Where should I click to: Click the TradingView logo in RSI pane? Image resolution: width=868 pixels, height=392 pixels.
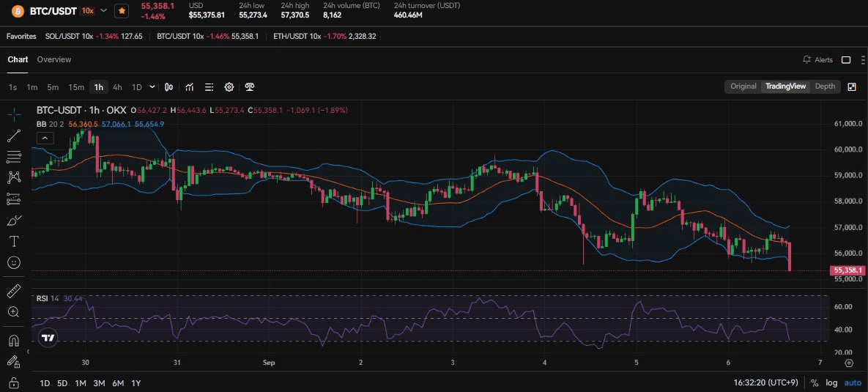(48, 336)
